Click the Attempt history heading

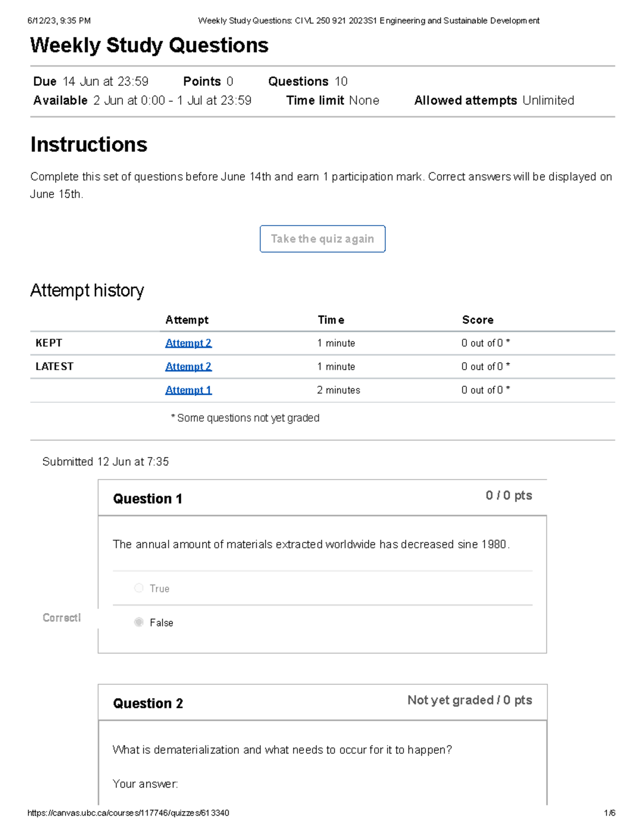87,291
